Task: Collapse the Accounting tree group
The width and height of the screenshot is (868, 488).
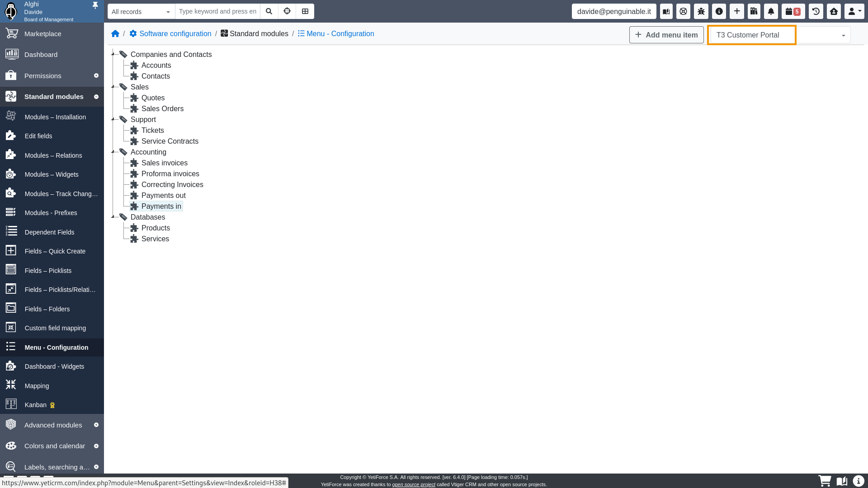Action: (113, 152)
